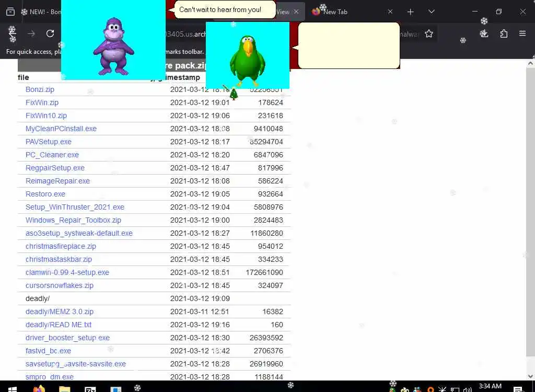Screen dimensions: 535x392
Task: Download Setup_WinThruster_2021.exe
Action: point(75,207)
